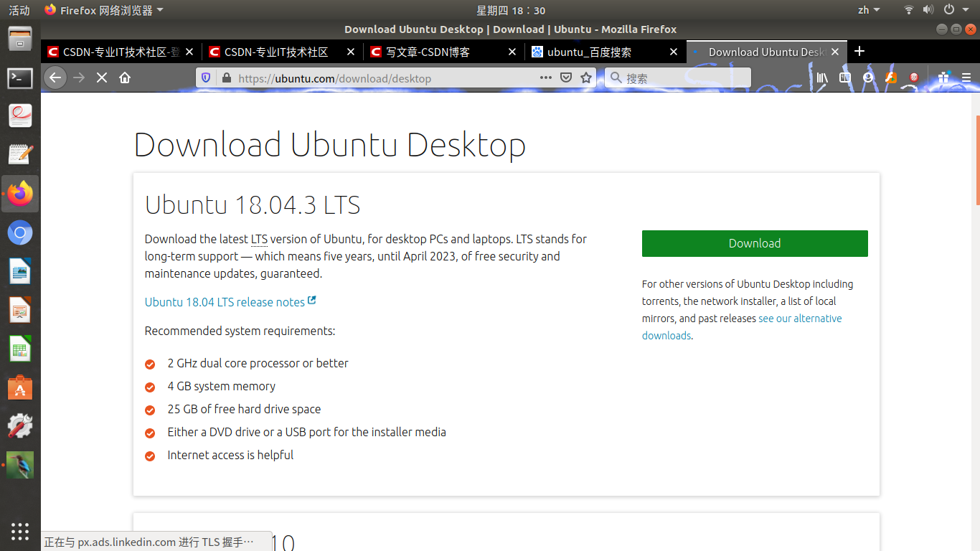Switch to second CSDN-专业IT技术社区 tab
The height and width of the screenshot is (551, 980).
point(283,52)
